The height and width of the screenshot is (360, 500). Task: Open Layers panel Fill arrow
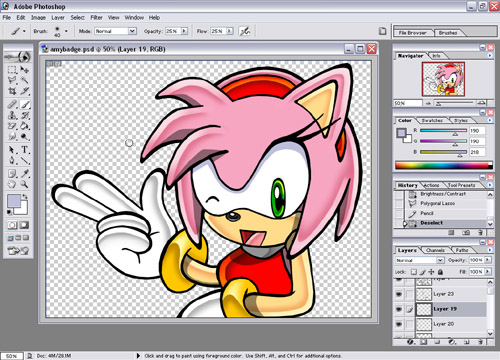tap(488, 272)
